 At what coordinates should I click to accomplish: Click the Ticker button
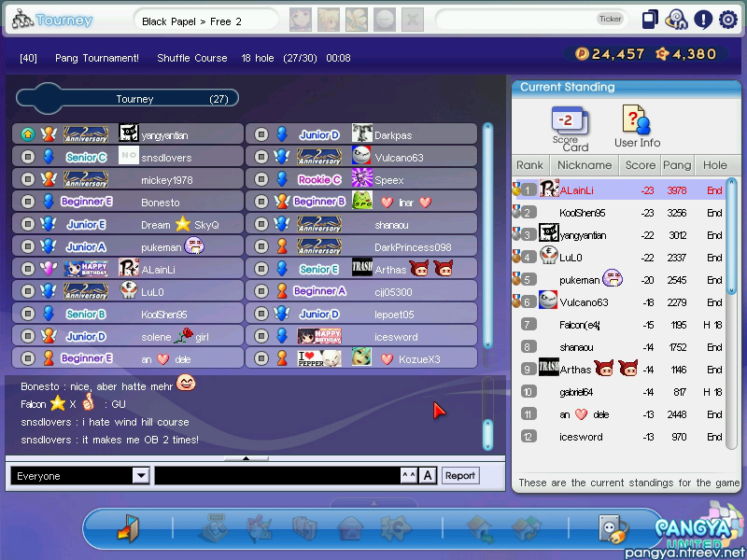click(x=611, y=19)
